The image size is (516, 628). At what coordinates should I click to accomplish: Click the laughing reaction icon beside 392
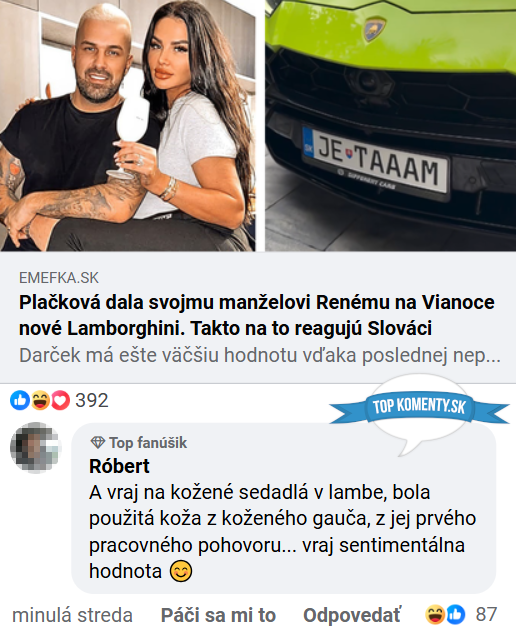point(40,400)
